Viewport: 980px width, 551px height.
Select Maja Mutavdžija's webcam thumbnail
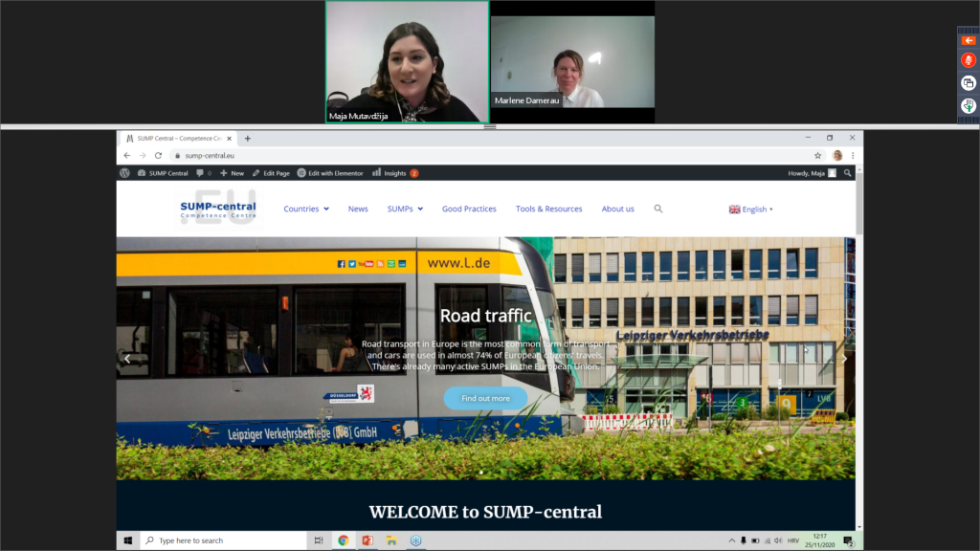[408, 62]
